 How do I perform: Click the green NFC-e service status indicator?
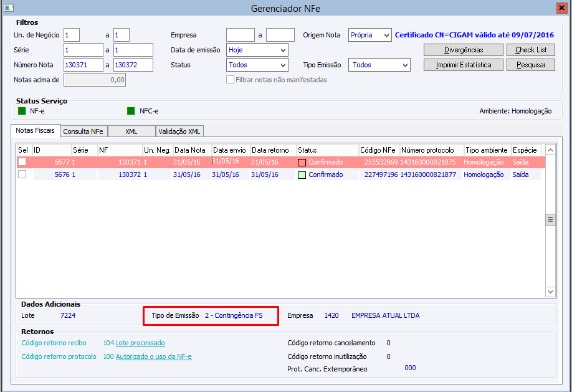tap(131, 111)
